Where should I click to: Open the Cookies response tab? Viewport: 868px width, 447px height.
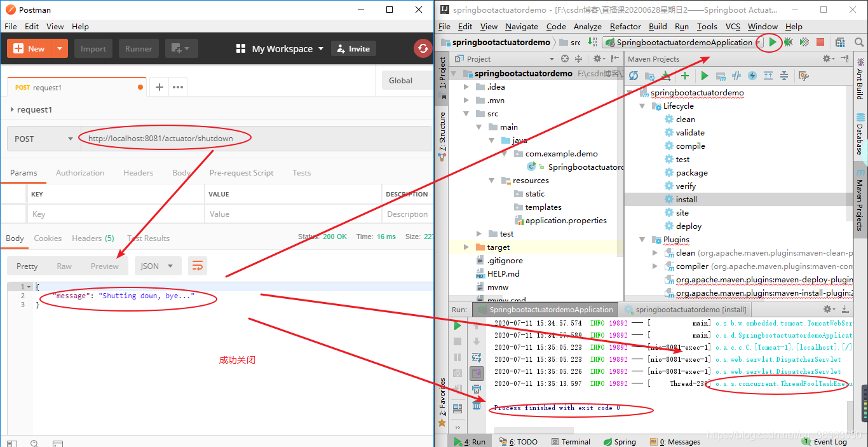(x=48, y=238)
